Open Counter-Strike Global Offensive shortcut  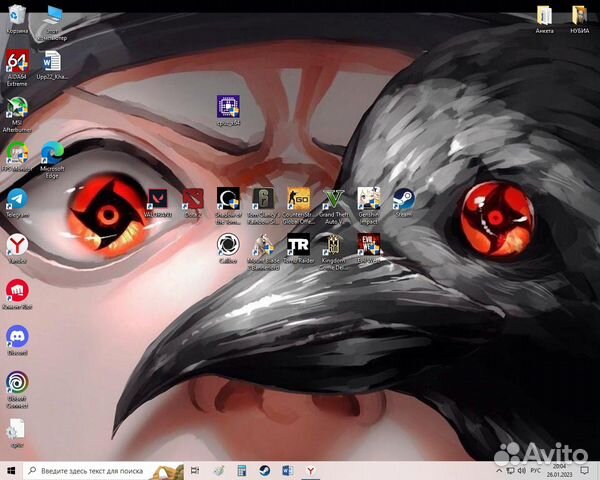[x=298, y=198]
